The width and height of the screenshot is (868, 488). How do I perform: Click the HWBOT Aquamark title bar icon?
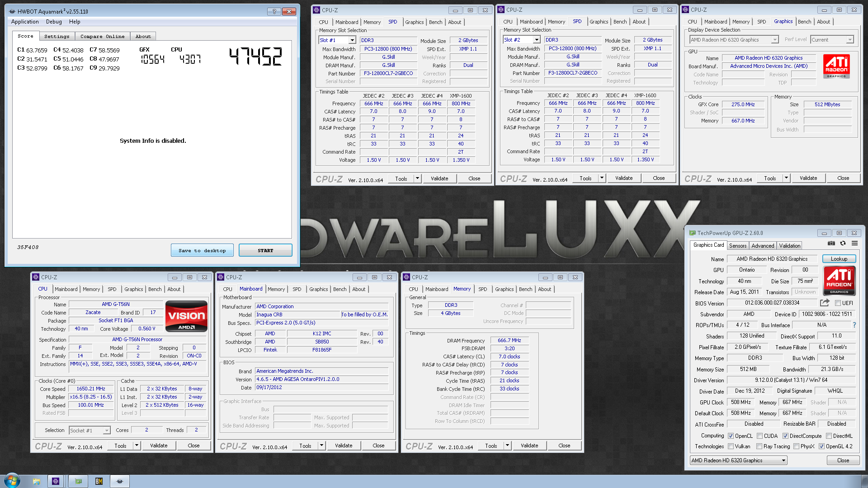(x=12, y=11)
